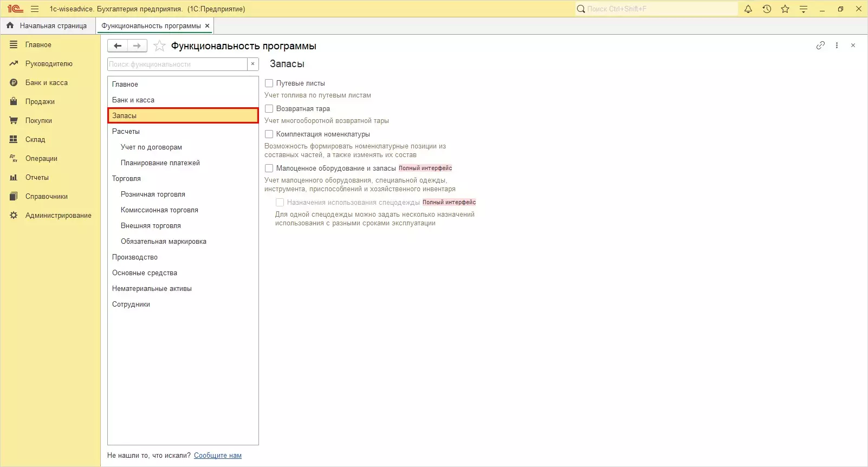Select Розничная торговля list item

(183, 194)
